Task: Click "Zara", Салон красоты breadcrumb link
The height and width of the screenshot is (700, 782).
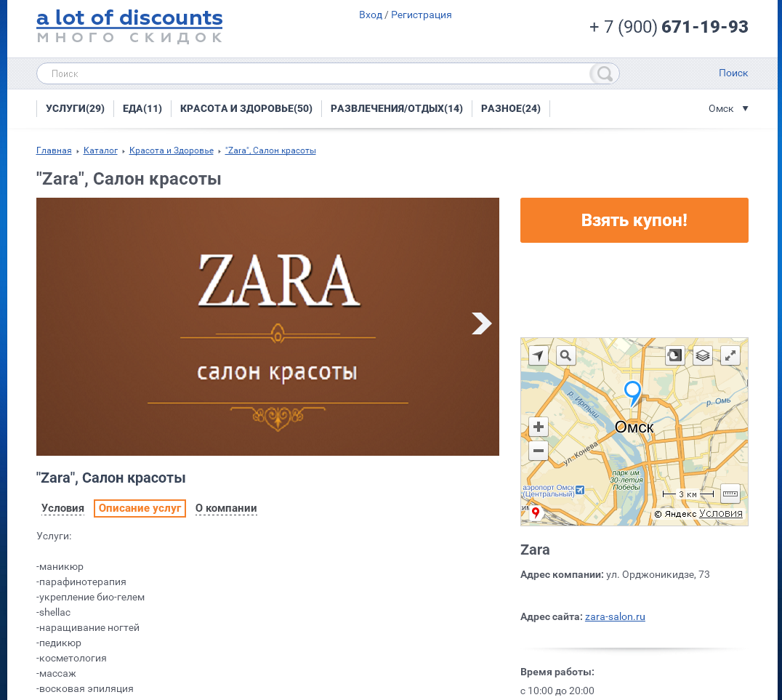Action: point(270,150)
